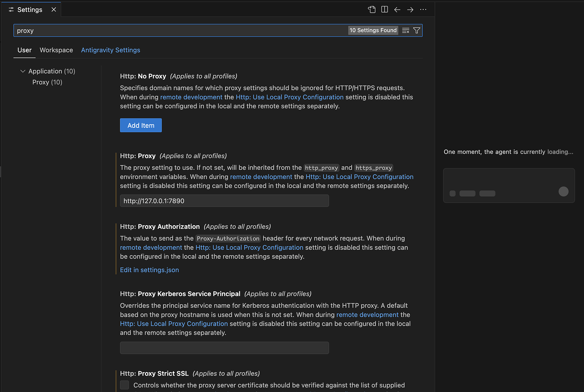Click the http_proxy code label
The height and width of the screenshot is (392, 584).
tap(321, 168)
